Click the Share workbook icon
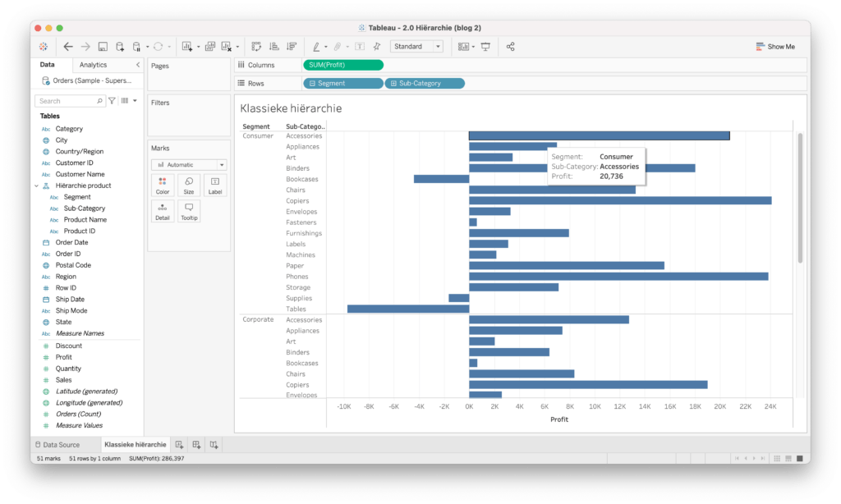841x504 pixels. 510,47
